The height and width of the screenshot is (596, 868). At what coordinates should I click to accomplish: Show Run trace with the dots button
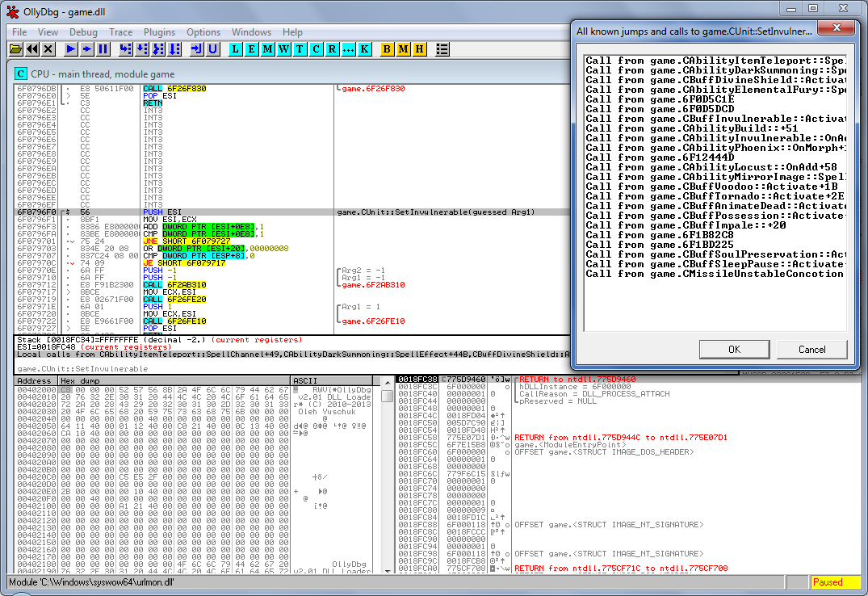tap(348, 49)
